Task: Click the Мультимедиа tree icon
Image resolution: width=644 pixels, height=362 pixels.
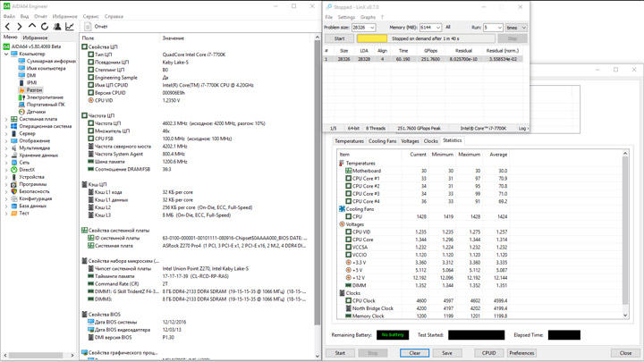Action: click(14, 147)
